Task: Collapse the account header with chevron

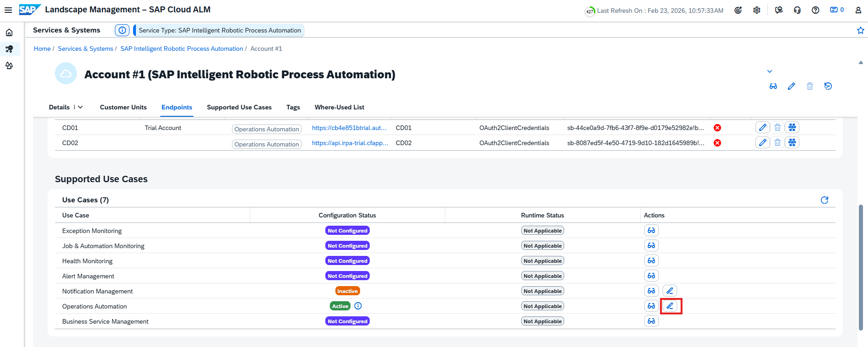Action: [x=770, y=71]
